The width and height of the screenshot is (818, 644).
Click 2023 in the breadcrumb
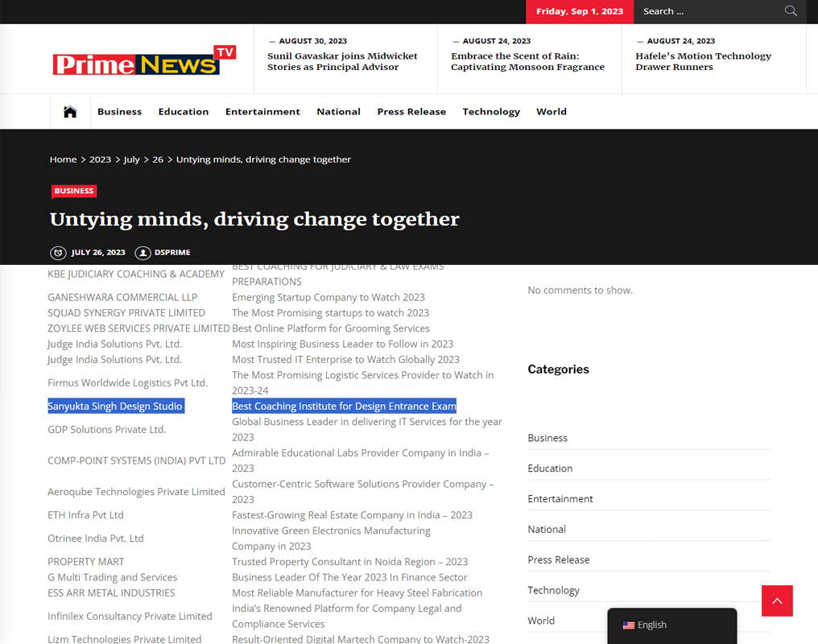(100, 159)
